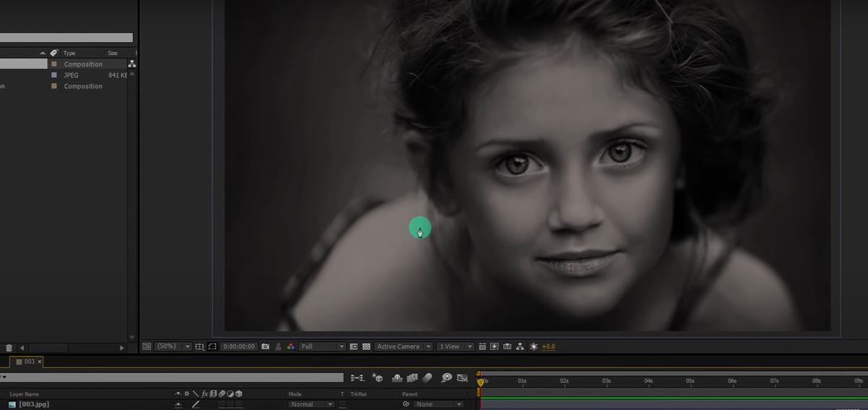The height and width of the screenshot is (410, 868).
Task: Toggle the mask and shape path visibility icon
Action: click(213, 346)
